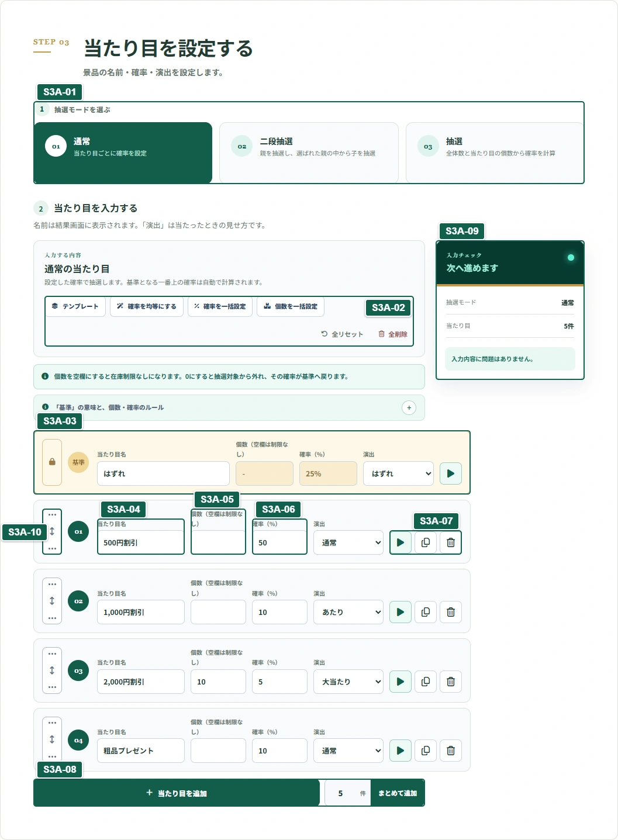Screen dimensions: 618x840
Task: Click the 入力内容に問題はありません status message
Action: coord(510,359)
